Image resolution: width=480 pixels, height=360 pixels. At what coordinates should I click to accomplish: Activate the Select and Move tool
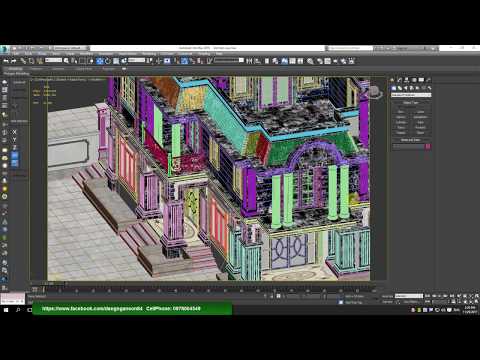click(x=100, y=61)
